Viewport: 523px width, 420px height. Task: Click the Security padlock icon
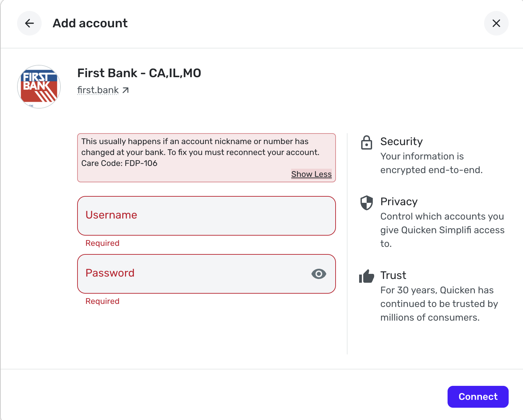366,143
